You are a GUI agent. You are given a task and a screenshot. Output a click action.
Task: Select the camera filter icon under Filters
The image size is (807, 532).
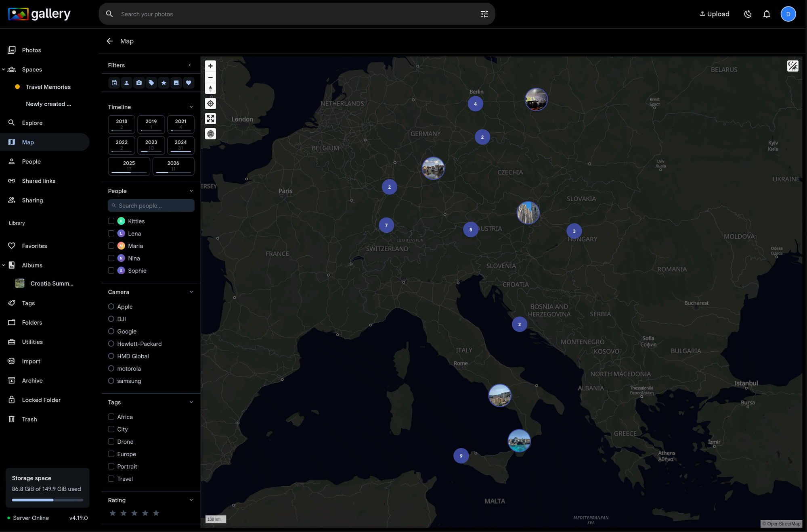point(139,83)
